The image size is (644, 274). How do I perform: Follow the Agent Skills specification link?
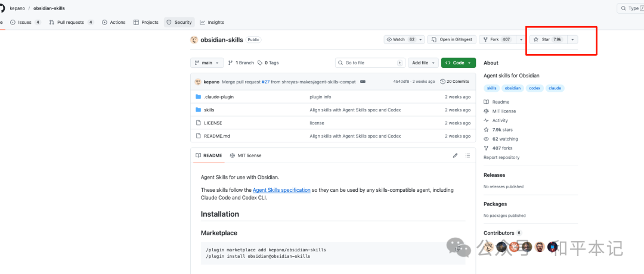(x=281, y=190)
